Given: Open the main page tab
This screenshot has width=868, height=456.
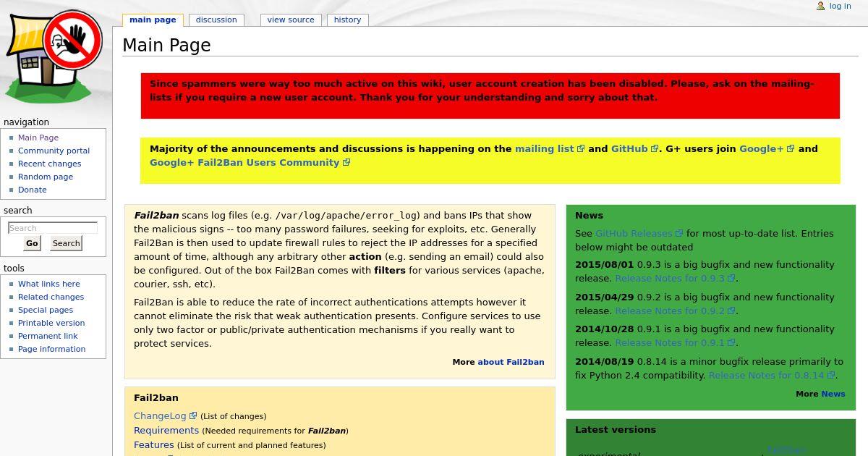Looking at the screenshot, I should click(153, 20).
